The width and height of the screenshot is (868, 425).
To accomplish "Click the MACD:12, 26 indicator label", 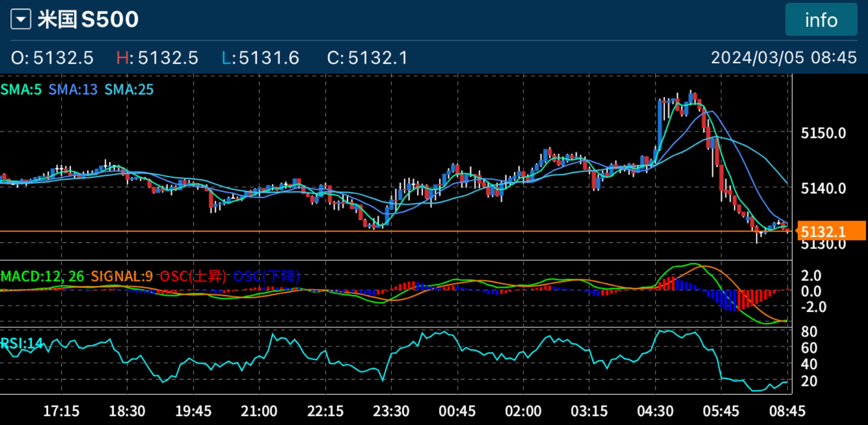I will 42,276.
